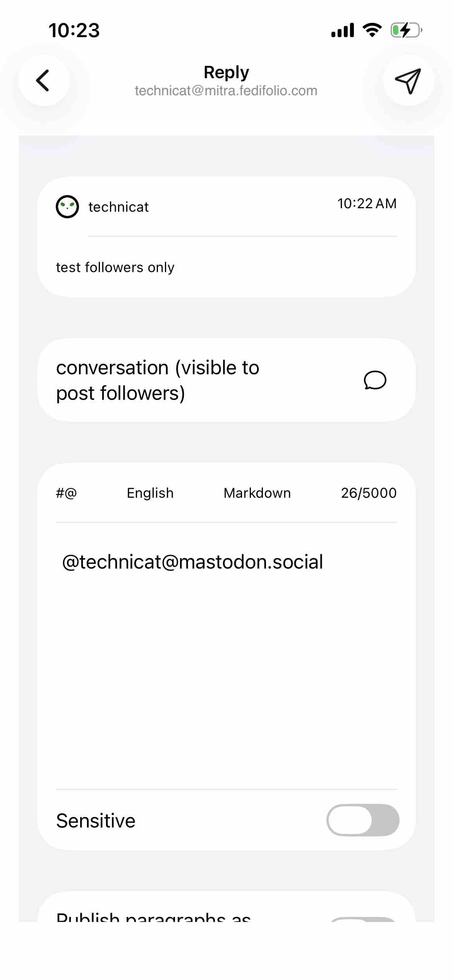
Task: Enable the Sensitive switch
Action: click(x=363, y=820)
